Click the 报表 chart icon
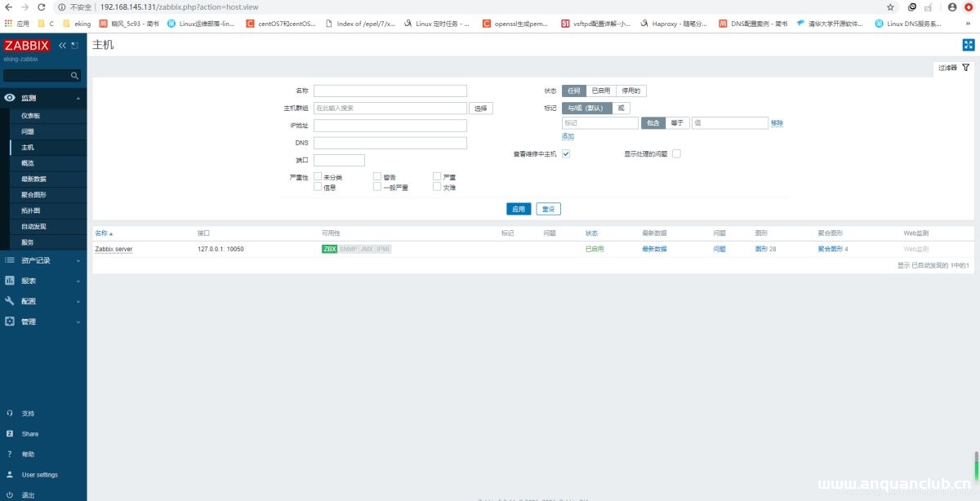The width and height of the screenshot is (980, 501). (10, 281)
